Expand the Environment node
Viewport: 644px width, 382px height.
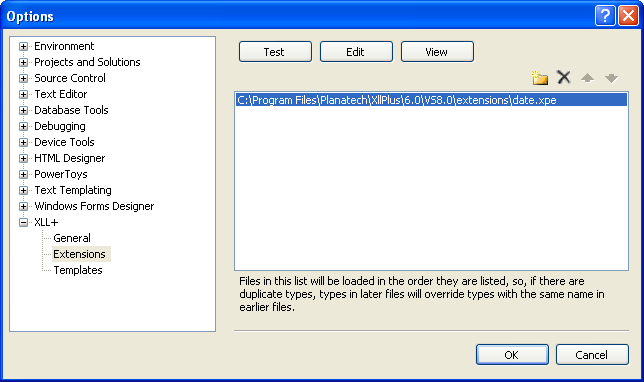(23, 46)
